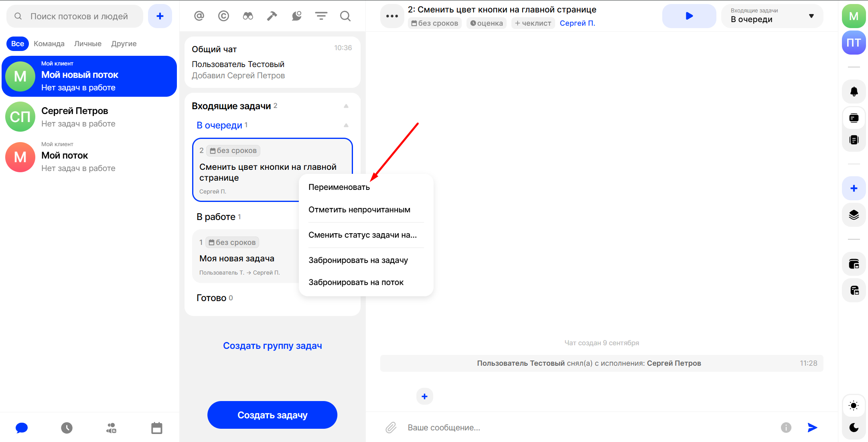Image resolution: width=868 pixels, height=442 pixels.
Task: Switch to dark theme moon icon
Action: pyautogui.click(x=854, y=428)
